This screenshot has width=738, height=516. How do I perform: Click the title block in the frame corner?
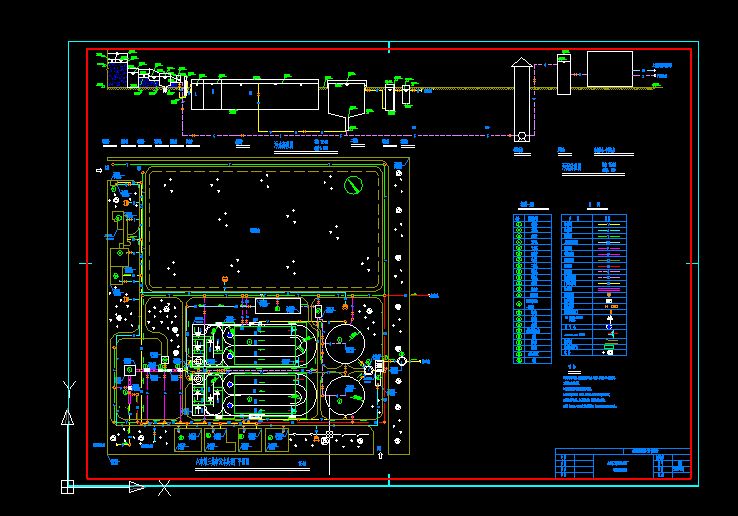623,463
